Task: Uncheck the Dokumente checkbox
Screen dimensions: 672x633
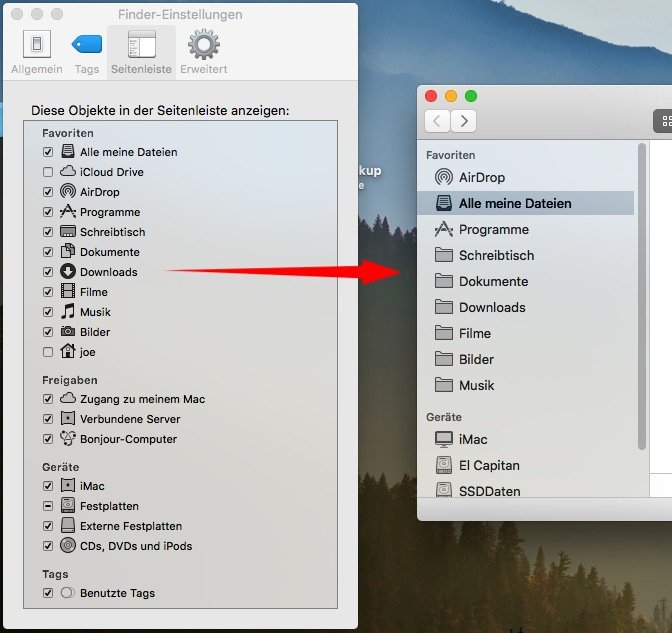Action: coord(48,252)
